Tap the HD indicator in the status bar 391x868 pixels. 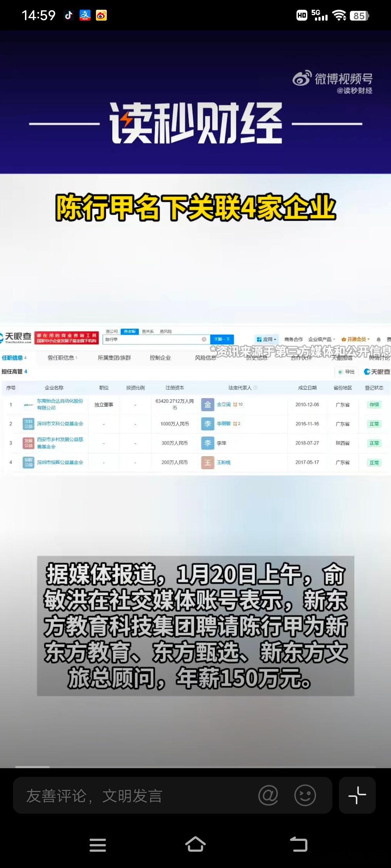(x=302, y=15)
